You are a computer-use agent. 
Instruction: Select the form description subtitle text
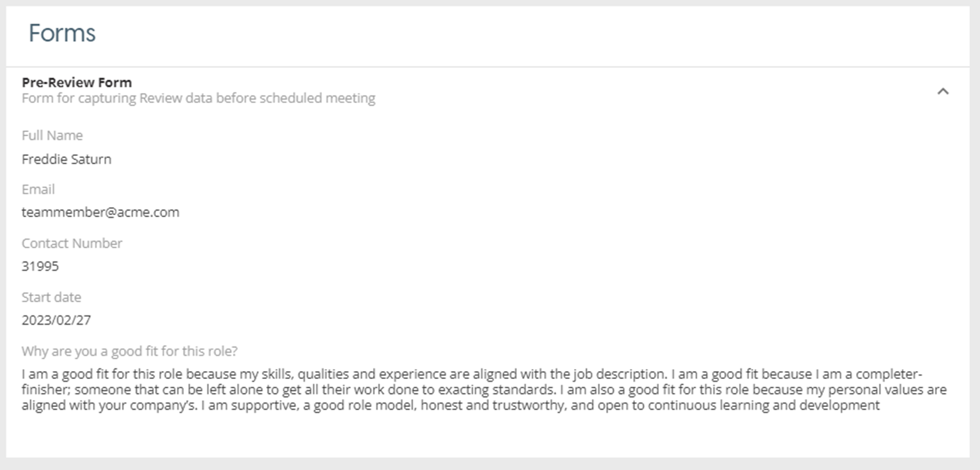[198, 98]
